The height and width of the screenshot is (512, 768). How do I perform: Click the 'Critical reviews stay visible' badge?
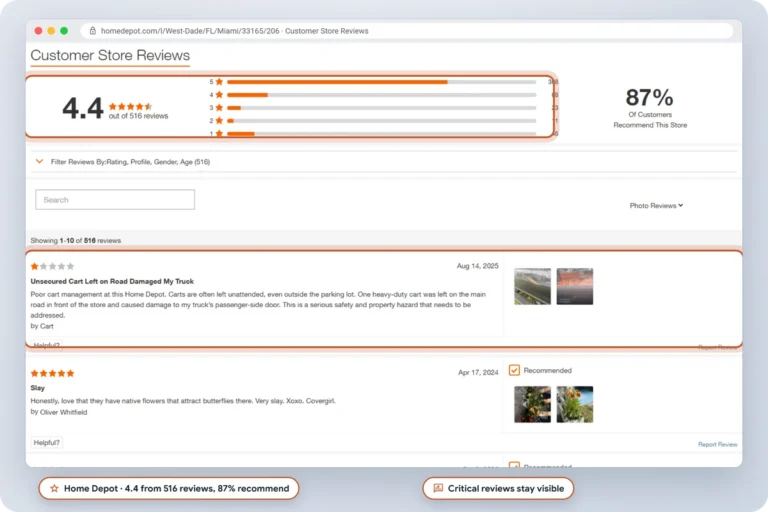click(x=498, y=488)
